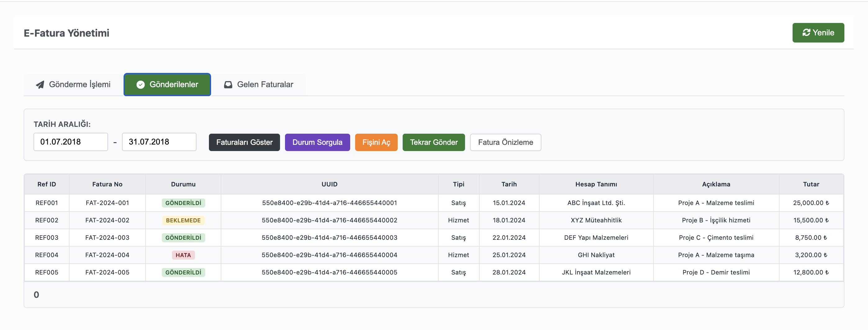
Task: Open Fatura Önizleme
Action: pyautogui.click(x=505, y=142)
